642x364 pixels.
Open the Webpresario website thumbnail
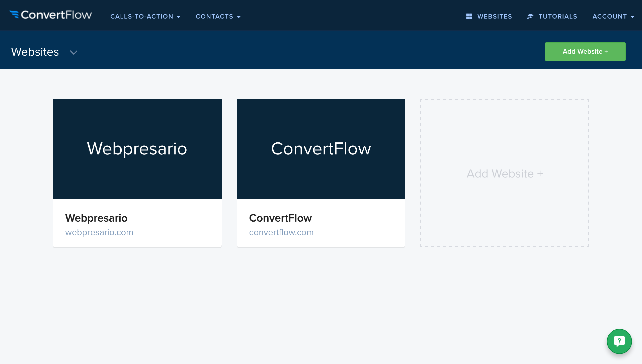point(137,149)
